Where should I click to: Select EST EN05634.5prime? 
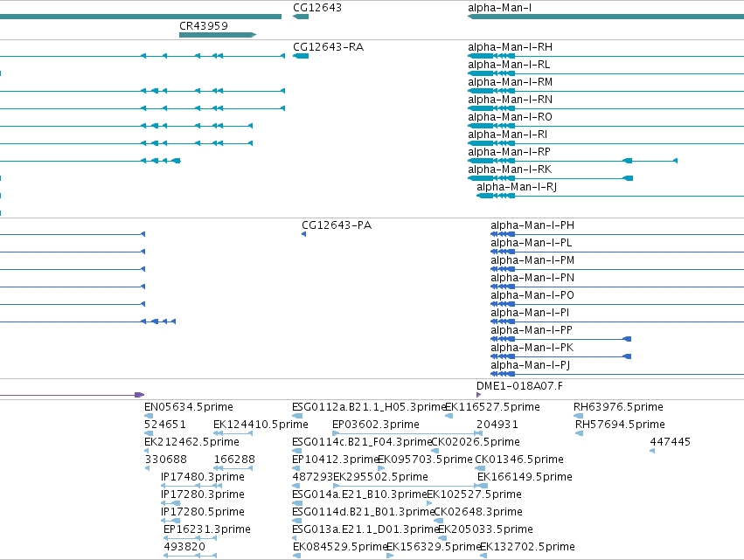188,407
